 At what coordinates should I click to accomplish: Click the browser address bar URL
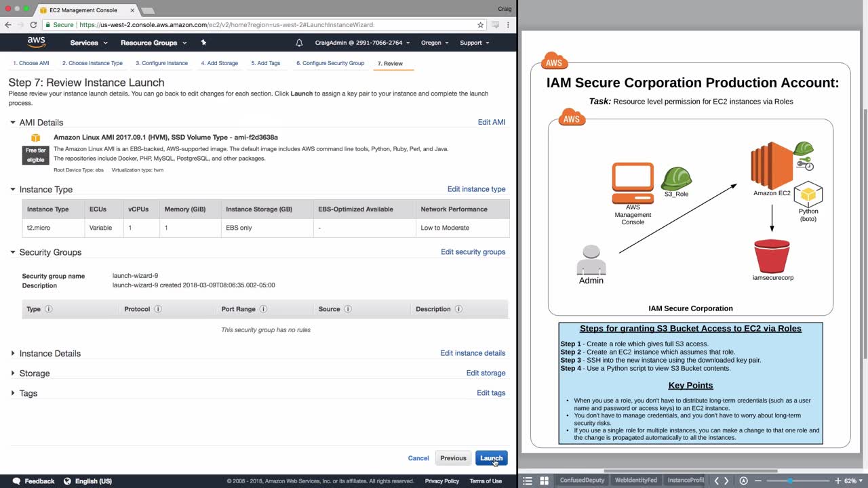(226, 25)
